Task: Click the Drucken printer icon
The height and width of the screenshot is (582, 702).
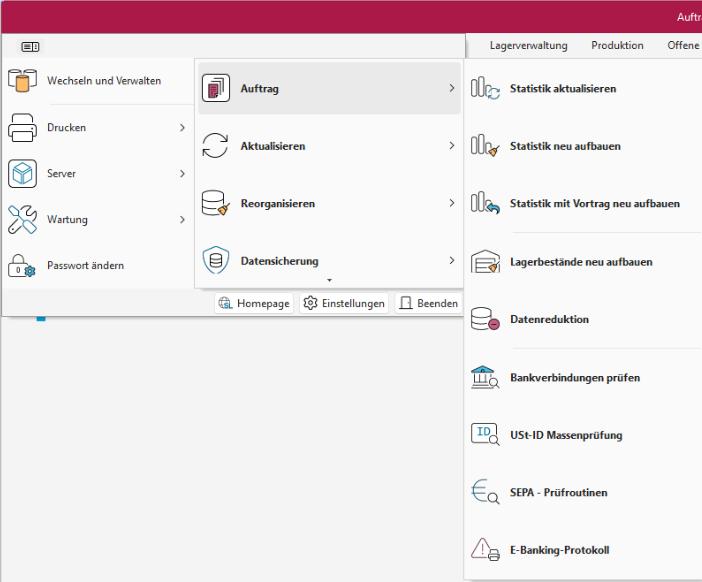Action: (x=22, y=128)
